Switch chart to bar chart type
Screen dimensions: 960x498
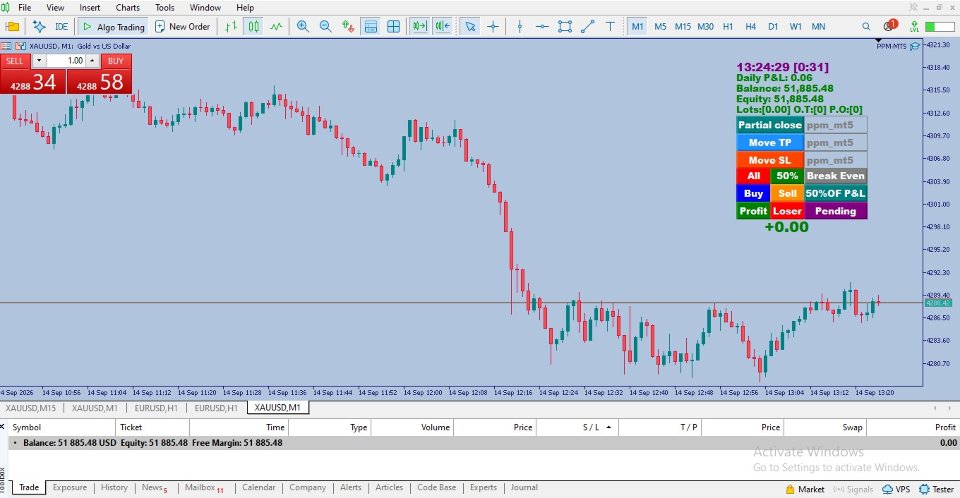click(231, 26)
